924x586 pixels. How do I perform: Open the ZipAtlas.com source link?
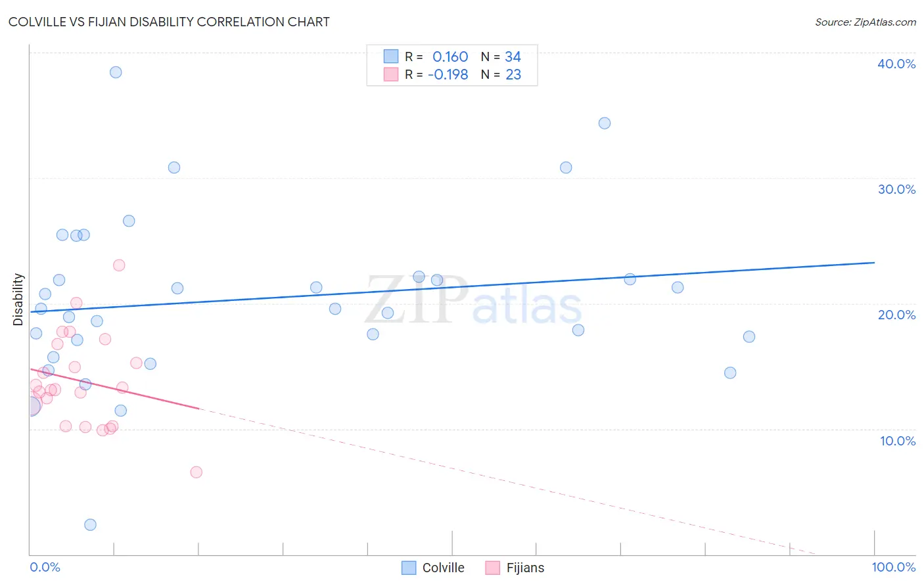(866, 22)
